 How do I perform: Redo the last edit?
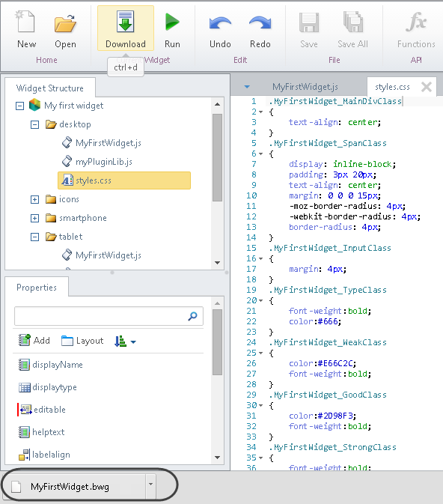(260, 23)
